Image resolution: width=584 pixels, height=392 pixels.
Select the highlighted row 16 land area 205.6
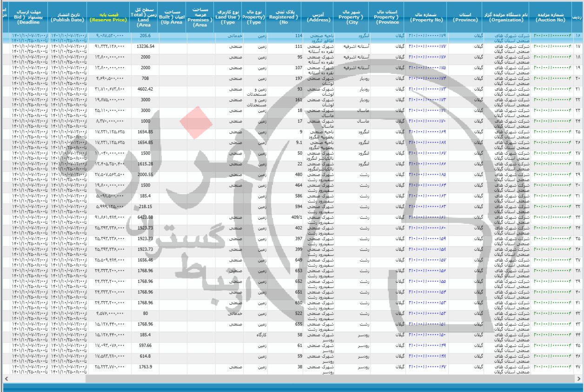146,36
